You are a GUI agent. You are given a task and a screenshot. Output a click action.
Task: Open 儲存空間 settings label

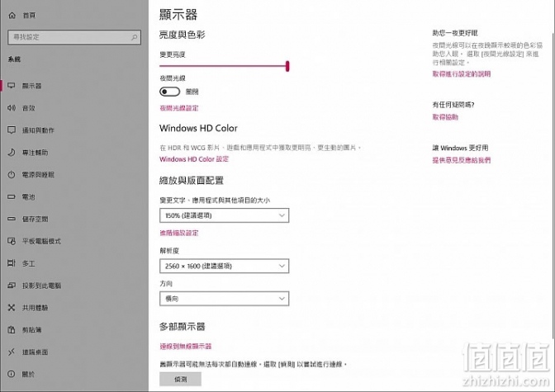coord(35,219)
